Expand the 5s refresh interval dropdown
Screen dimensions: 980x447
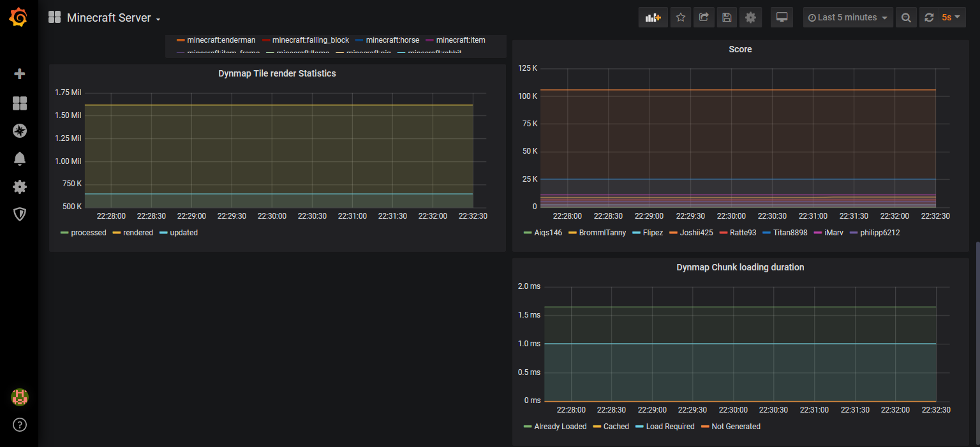coord(951,18)
